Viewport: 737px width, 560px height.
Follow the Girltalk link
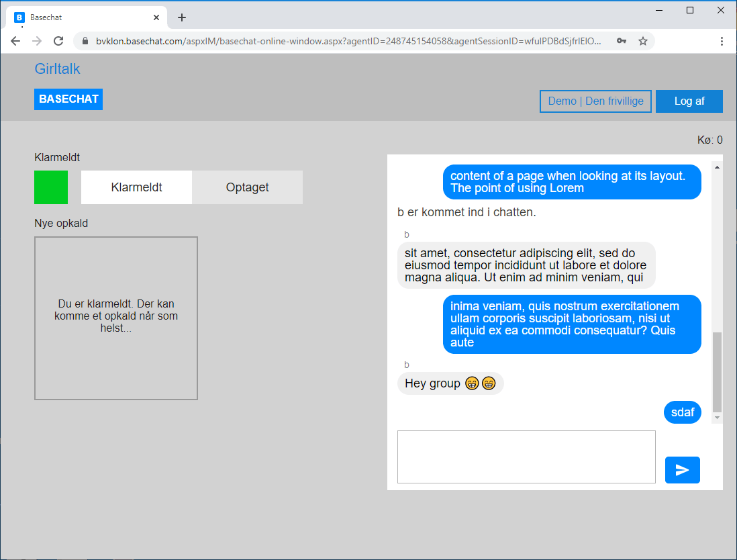click(57, 68)
